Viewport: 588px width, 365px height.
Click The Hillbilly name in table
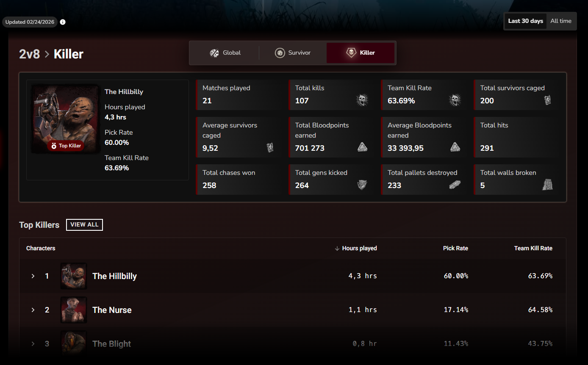click(114, 276)
